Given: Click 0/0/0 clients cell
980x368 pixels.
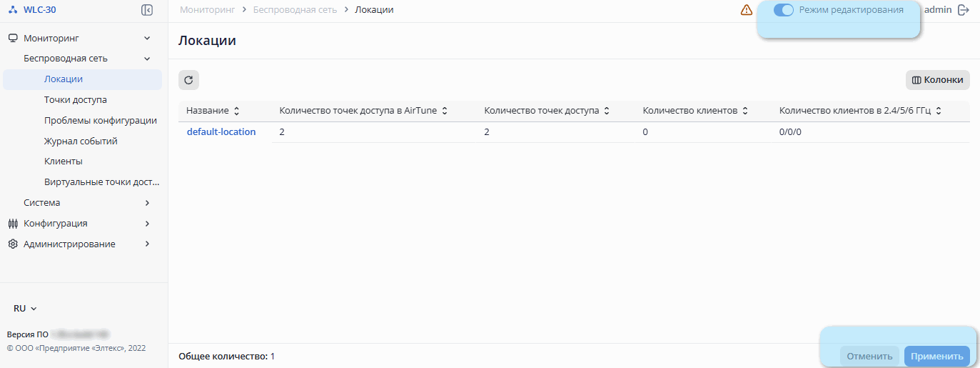Looking at the screenshot, I should (790, 132).
